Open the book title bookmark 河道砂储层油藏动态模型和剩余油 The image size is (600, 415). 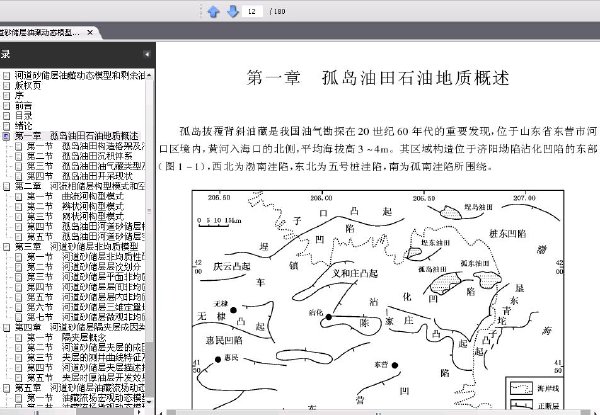pos(80,75)
